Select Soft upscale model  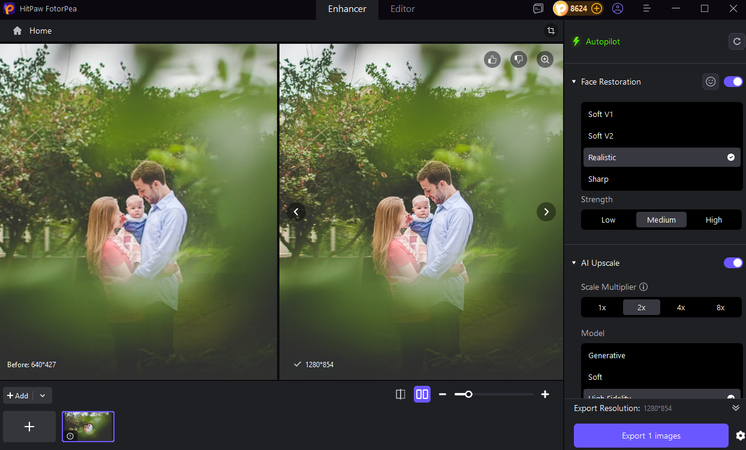pos(662,377)
